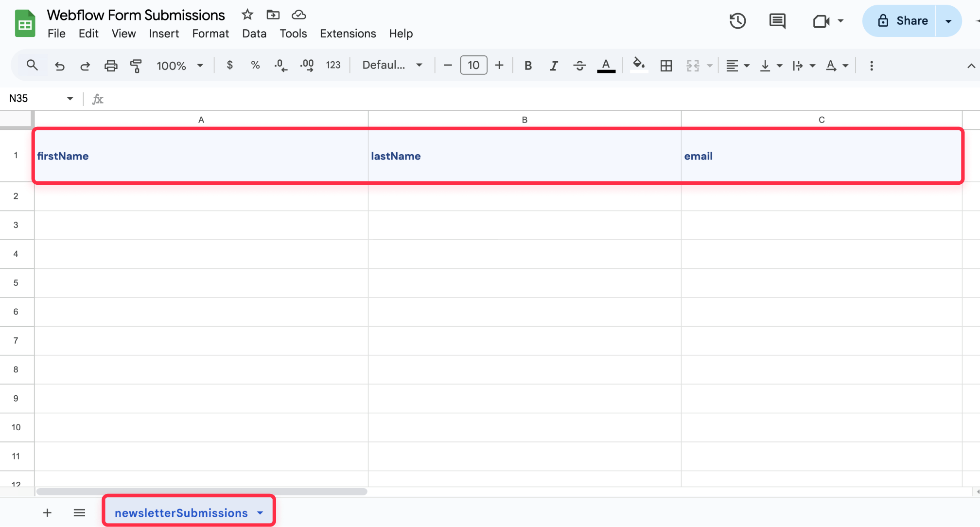
Task: Open the comments panel icon
Action: click(777, 21)
